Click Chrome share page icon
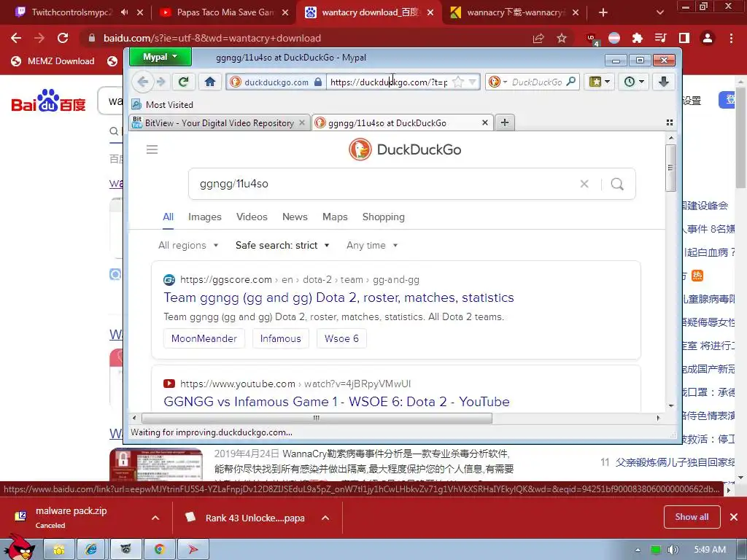The height and width of the screenshot is (560, 747). [538, 38]
